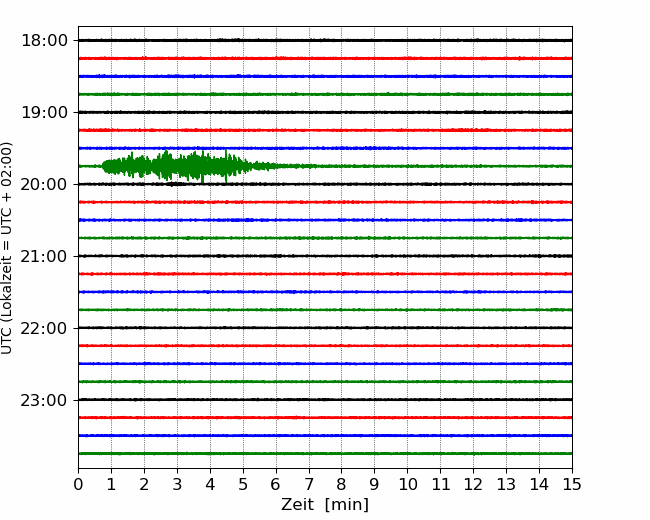Click the 18:00 time label

(44, 41)
